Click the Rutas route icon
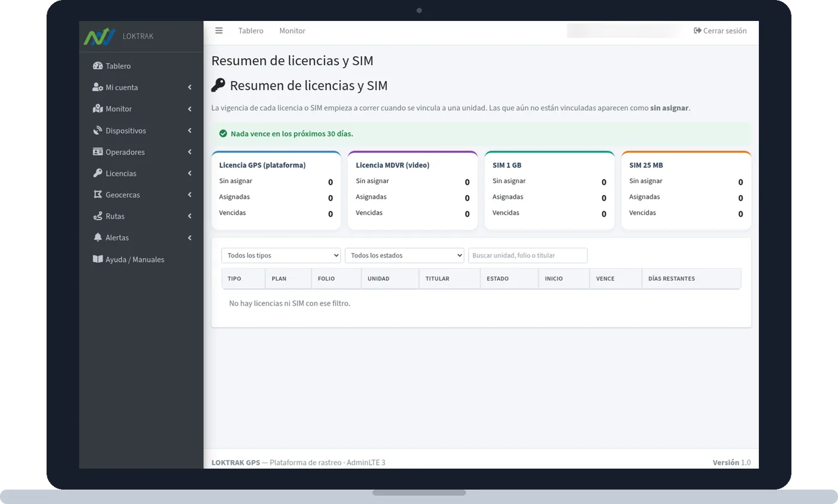The width and height of the screenshot is (838, 504). (98, 216)
